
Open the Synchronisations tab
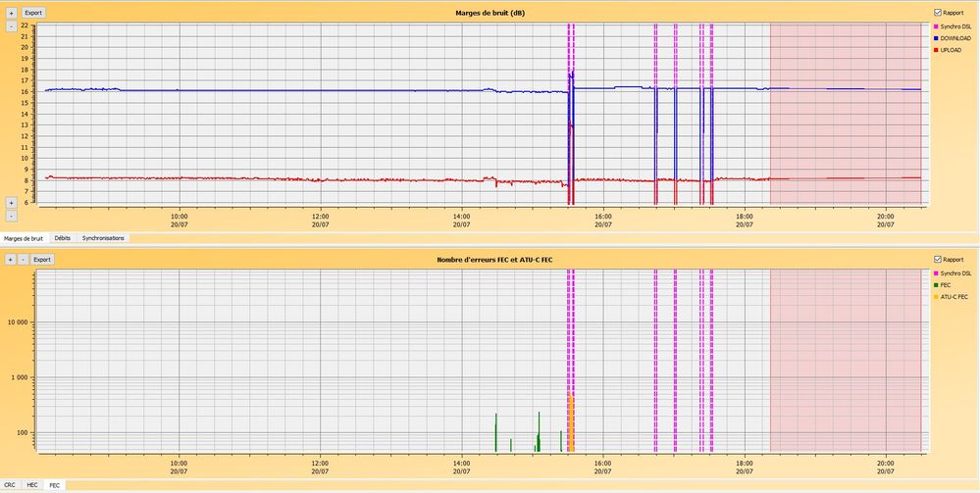[x=103, y=238]
